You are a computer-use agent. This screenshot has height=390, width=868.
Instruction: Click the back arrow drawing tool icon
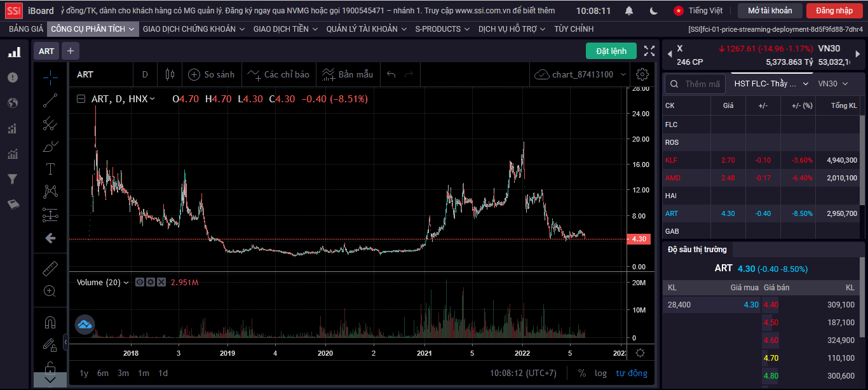click(x=50, y=238)
